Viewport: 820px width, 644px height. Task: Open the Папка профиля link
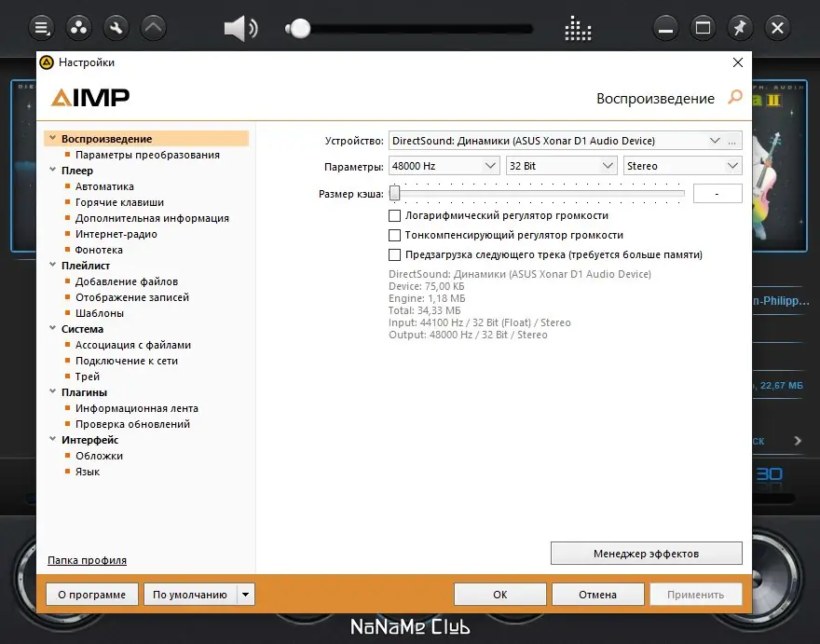point(87,560)
